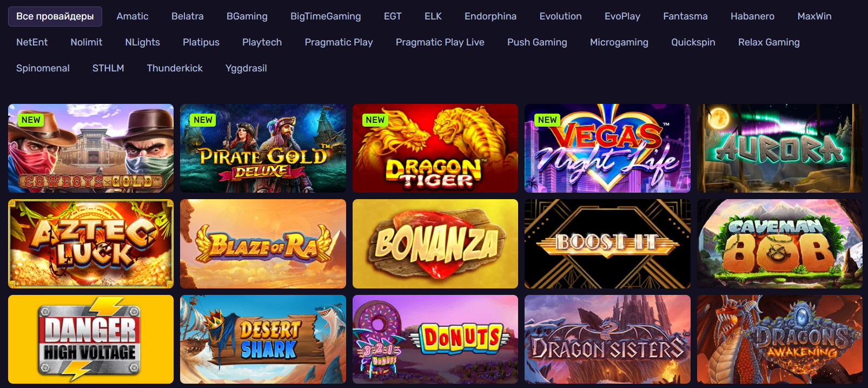Filter by NetEnt provider
This screenshot has height=388, width=868.
pyautogui.click(x=32, y=42)
